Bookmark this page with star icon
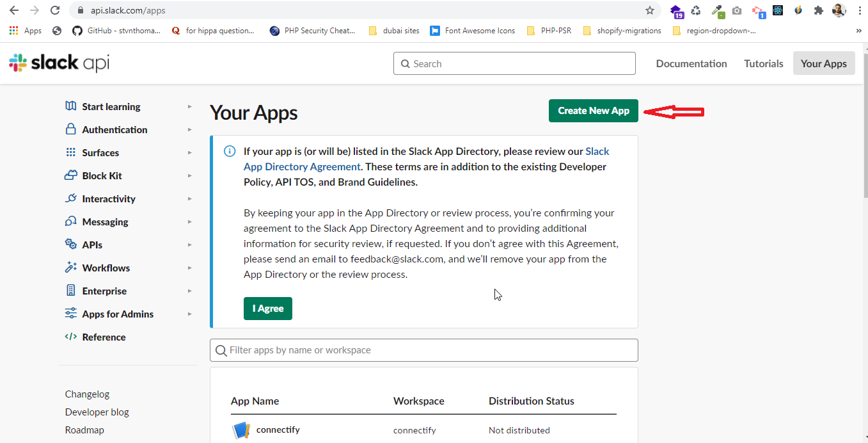Image resolution: width=868 pixels, height=443 pixels. pos(650,10)
